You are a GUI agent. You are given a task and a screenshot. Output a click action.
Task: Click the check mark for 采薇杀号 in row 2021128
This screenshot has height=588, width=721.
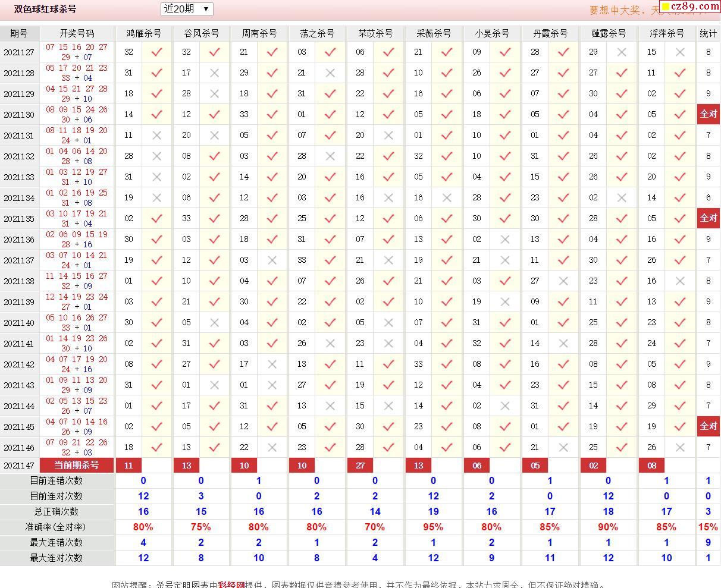pyautogui.click(x=447, y=73)
